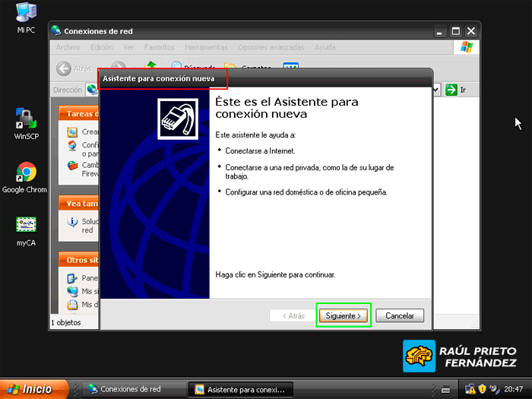
Task: Click the Views toolbar icon
Action: (x=290, y=68)
